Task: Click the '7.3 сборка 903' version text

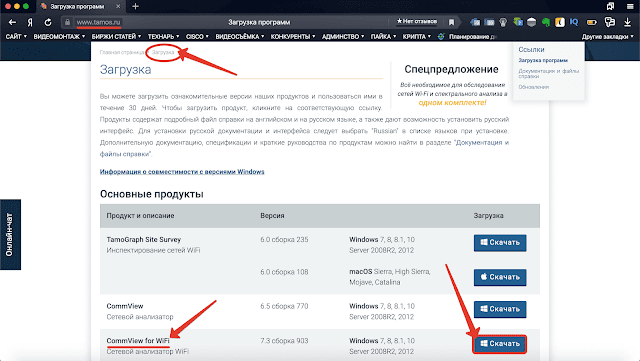Action: (x=284, y=341)
